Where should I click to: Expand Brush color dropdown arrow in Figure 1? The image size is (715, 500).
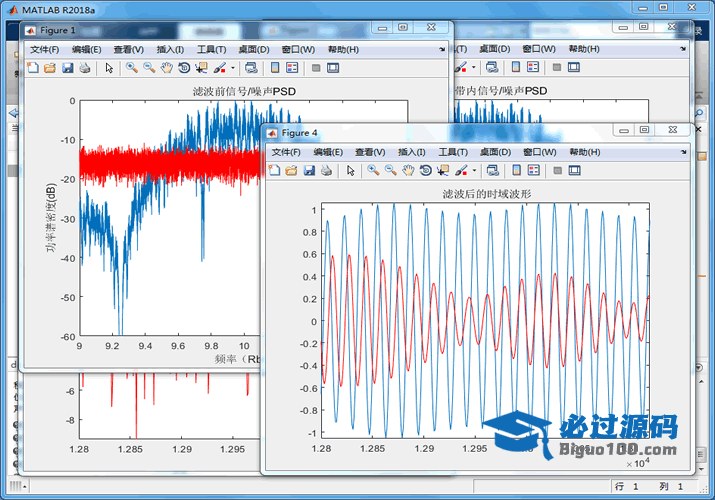coord(233,68)
